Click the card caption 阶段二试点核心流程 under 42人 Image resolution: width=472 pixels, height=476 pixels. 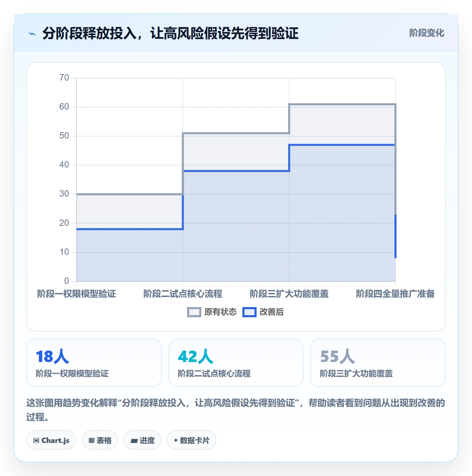point(214,374)
